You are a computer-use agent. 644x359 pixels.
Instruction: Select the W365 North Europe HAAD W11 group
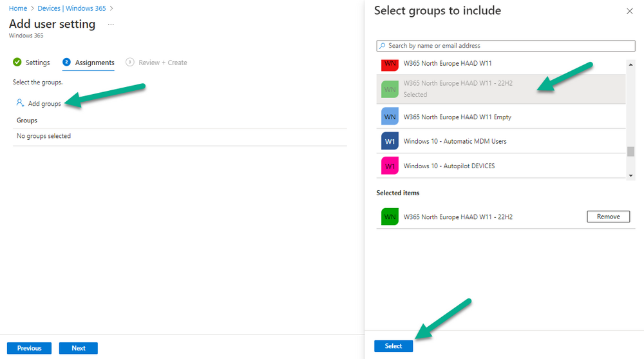coord(500,64)
